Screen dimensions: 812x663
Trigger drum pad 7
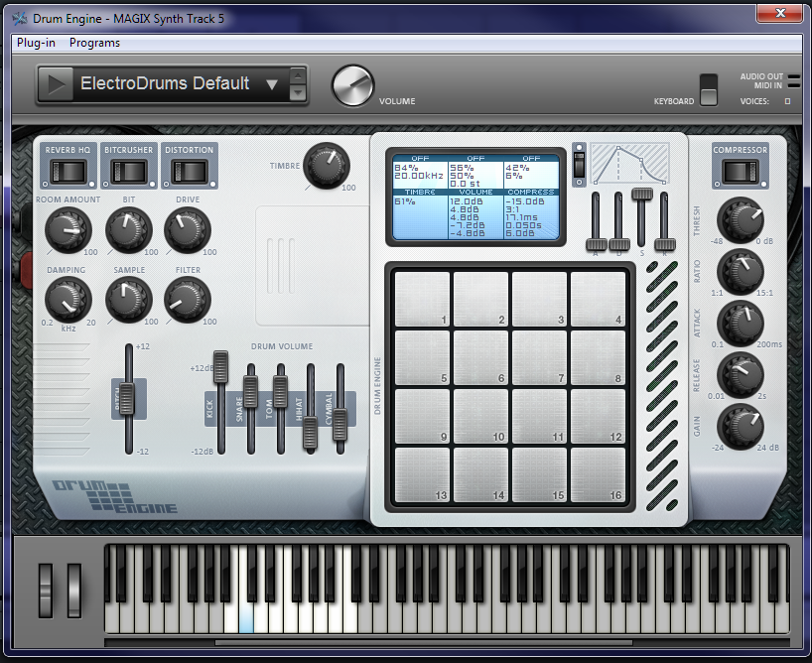pos(539,358)
